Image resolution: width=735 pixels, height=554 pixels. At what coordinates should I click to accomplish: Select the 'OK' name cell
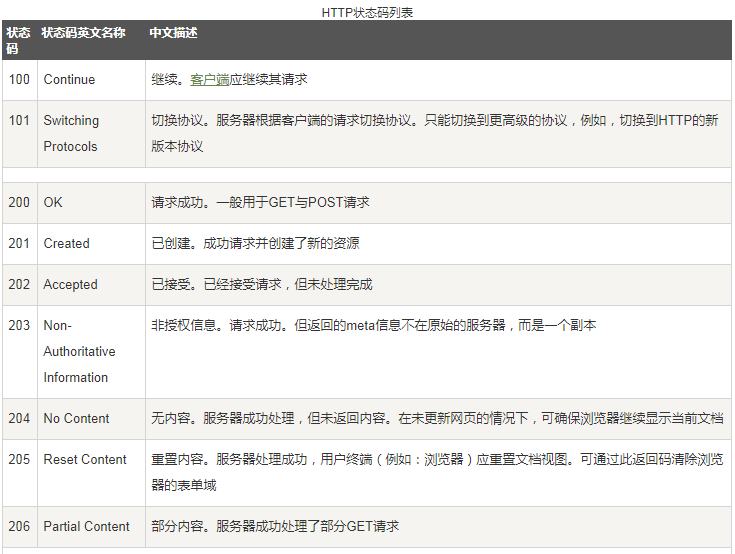91,202
